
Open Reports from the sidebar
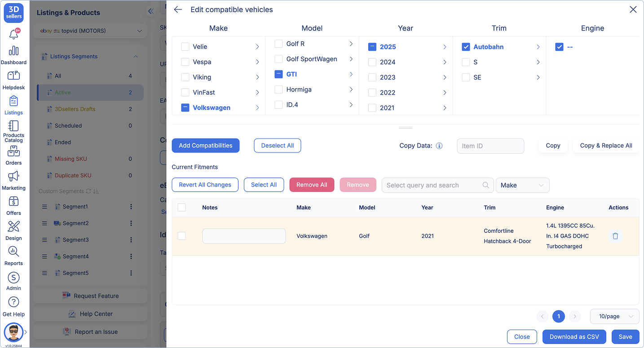tap(13, 256)
